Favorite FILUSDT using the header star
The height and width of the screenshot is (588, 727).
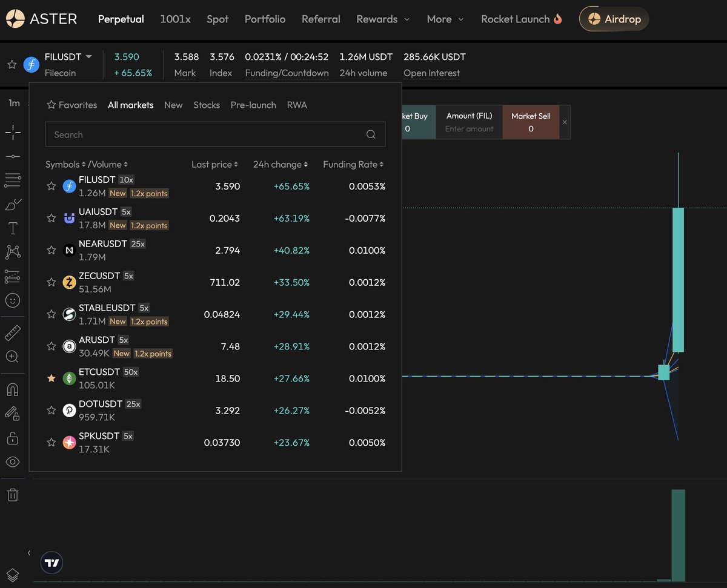tap(12, 64)
